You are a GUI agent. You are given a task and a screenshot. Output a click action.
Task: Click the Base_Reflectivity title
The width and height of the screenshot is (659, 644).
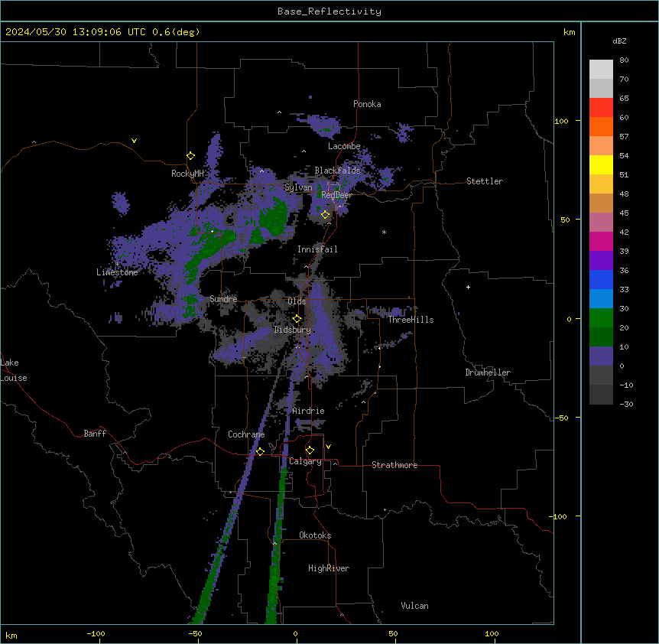[x=329, y=11]
